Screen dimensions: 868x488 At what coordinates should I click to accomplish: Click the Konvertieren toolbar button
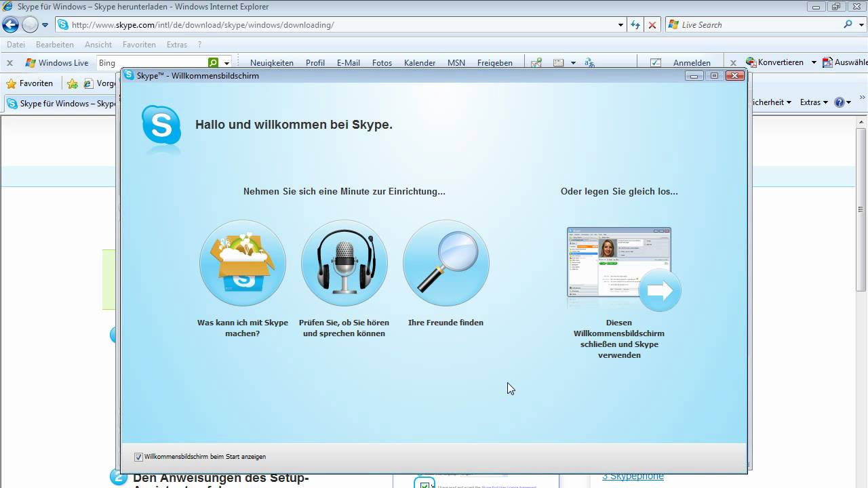774,62
